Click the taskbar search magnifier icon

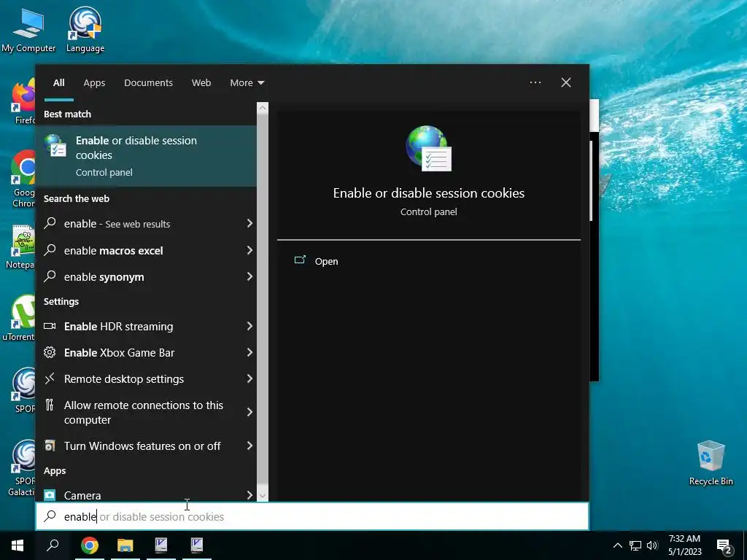(x=53, y=545)
